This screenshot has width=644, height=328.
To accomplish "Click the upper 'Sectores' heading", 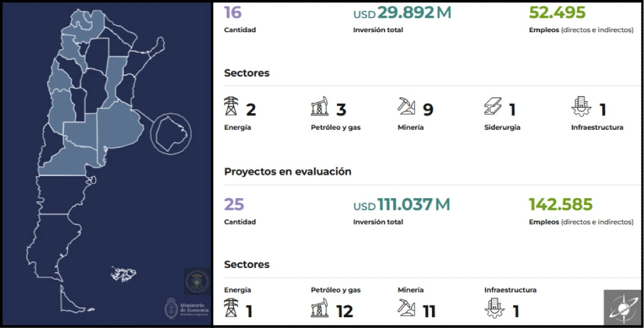I will click(x=247, y=73).
